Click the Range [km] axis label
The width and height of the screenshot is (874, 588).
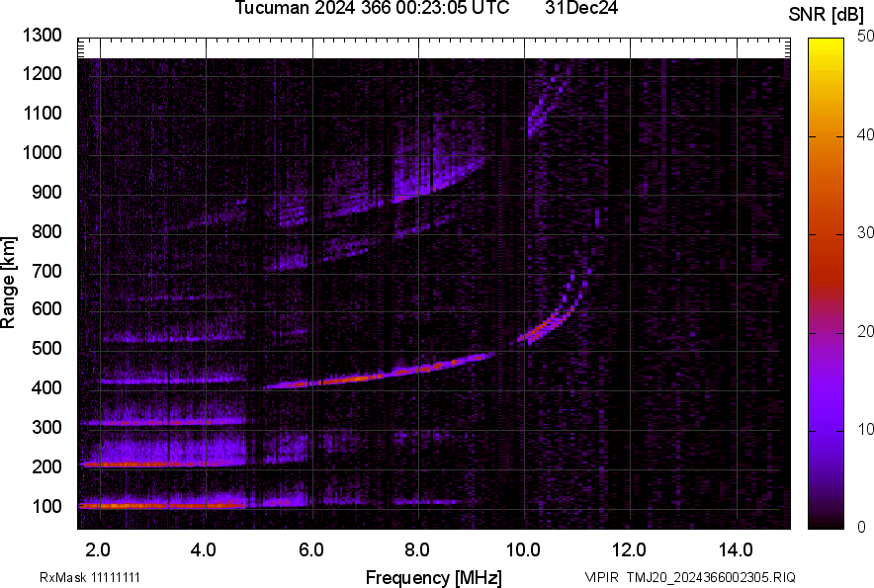[10, 283]
